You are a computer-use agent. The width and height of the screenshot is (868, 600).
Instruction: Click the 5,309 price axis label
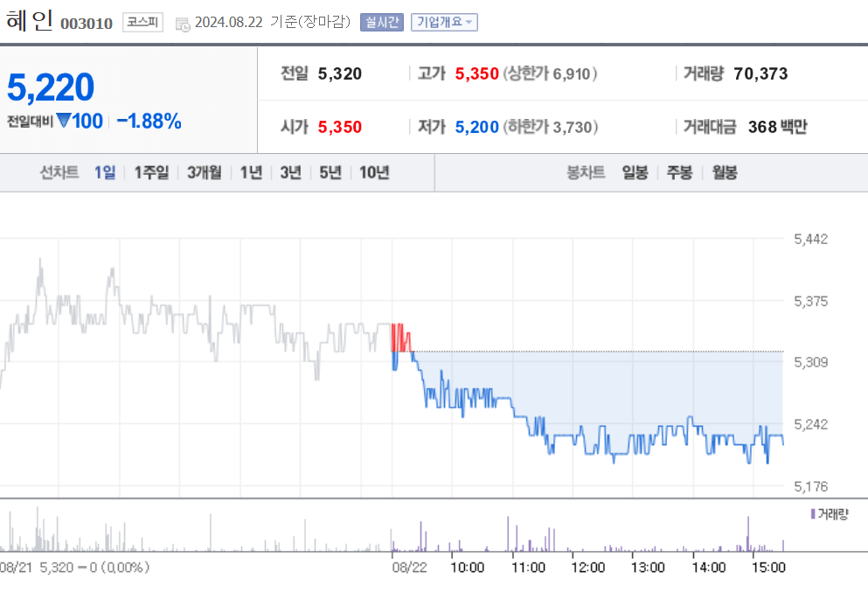pyautogui.click(x=810, y=362)
